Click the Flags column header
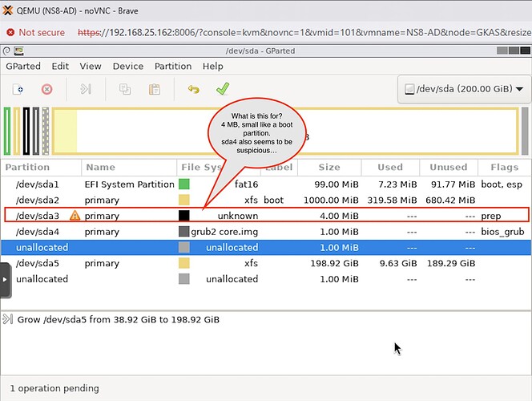Image resolution: width=532 pixels, height=401 pixels. [x=504, y=167]
